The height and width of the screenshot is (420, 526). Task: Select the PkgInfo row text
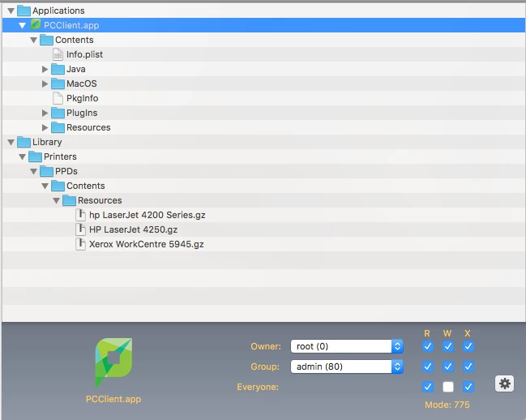coord(82,98)
